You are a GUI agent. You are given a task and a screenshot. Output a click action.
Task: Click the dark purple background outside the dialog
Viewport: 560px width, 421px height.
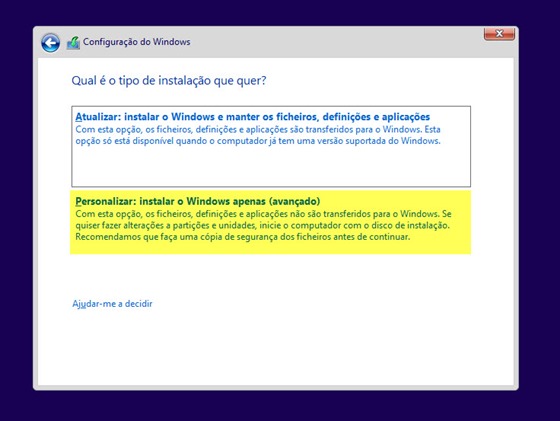539,214
